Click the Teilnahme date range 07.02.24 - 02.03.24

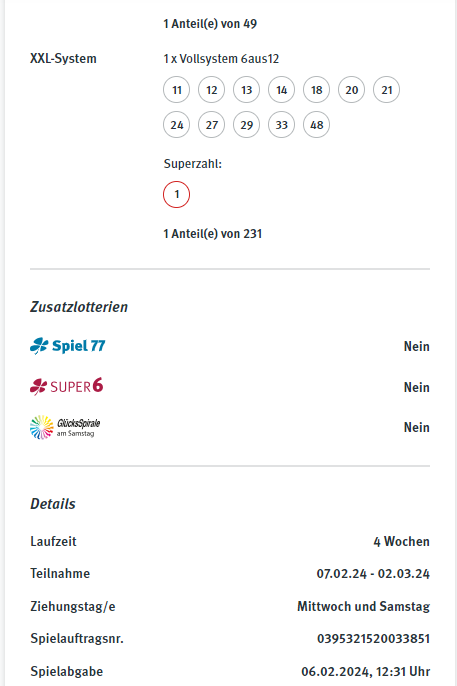tap(373, 574)
